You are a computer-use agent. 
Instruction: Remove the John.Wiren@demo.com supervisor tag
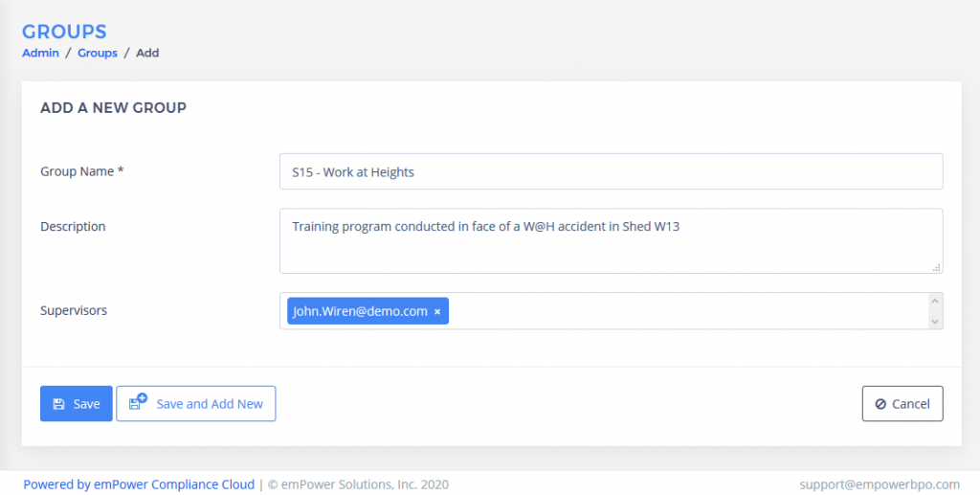coord(437,312)
